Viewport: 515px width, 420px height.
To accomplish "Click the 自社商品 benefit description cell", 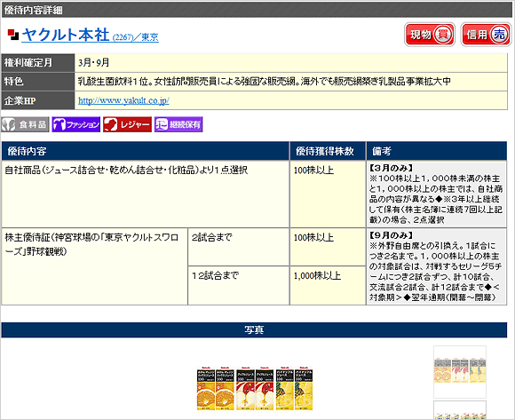I will 145,194.
